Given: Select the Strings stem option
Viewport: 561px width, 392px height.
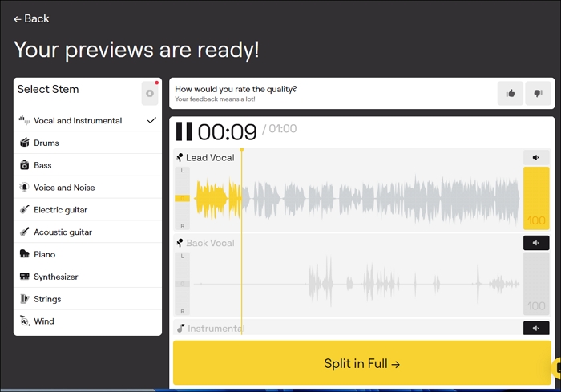Looking at the screenshot, I should 47,299.
